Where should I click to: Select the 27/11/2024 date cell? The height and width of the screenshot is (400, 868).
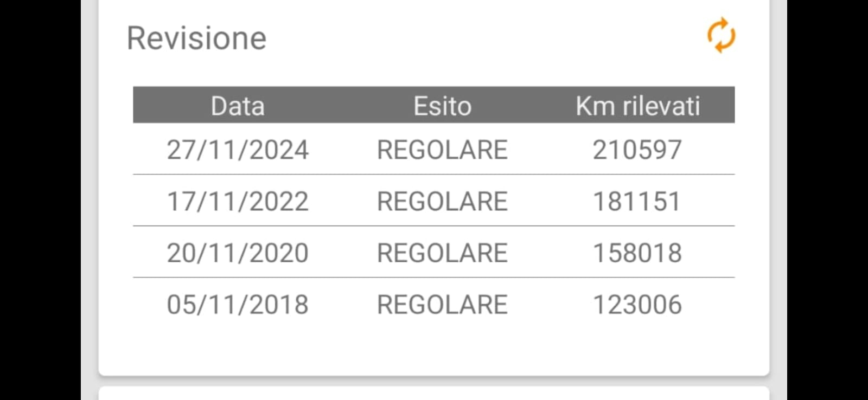pos(238,150)
